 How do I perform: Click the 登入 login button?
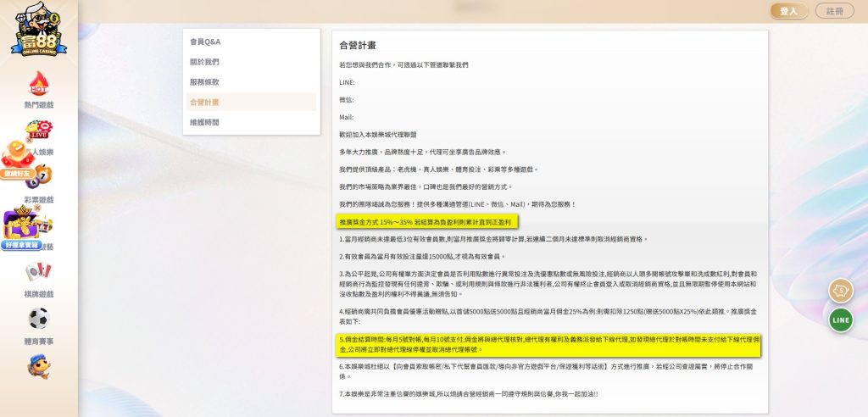[x=789, y=11]
